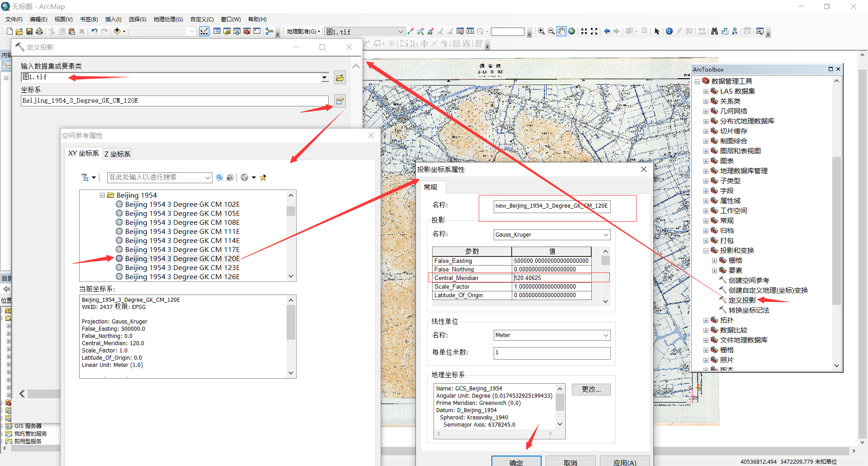
Task: Click the Open document folder icon
Action: (x=19, y=31)
